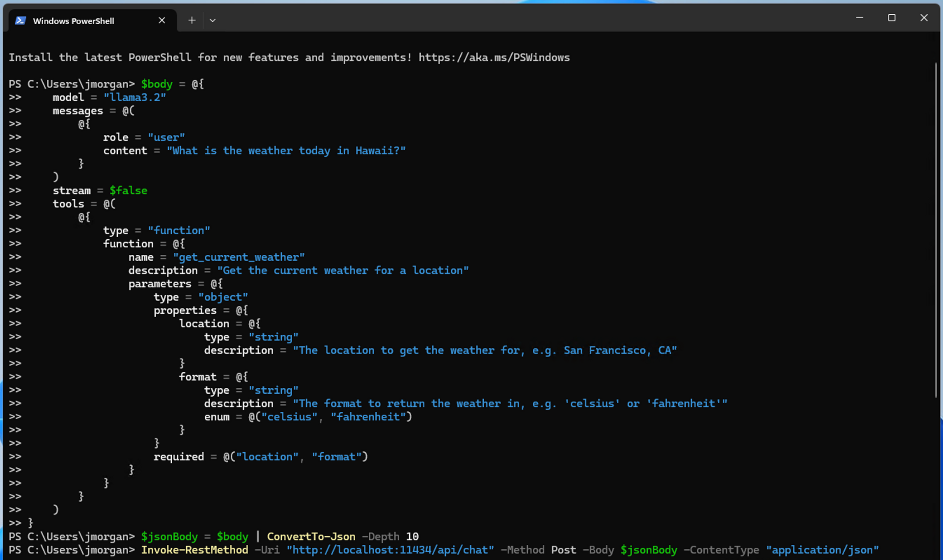943x560 pixels.
Task: Close the Windows PowerShell tab
Action: click(x=162, y=20)
